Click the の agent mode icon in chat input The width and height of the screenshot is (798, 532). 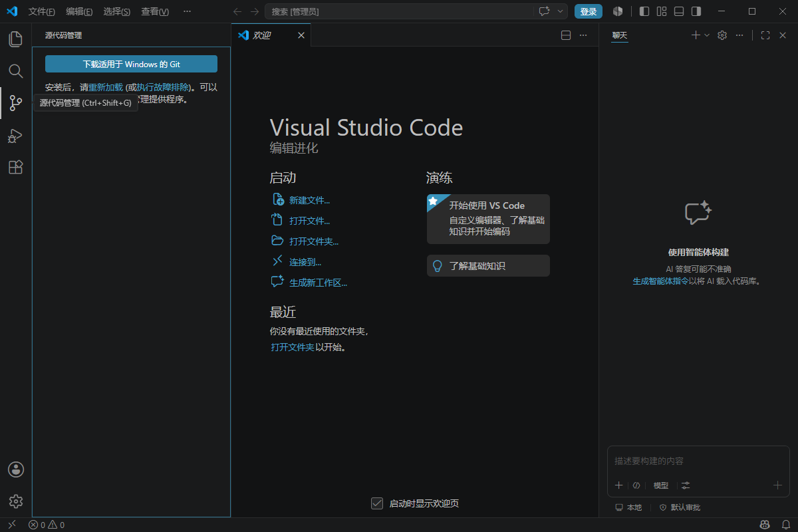point(636,485)
